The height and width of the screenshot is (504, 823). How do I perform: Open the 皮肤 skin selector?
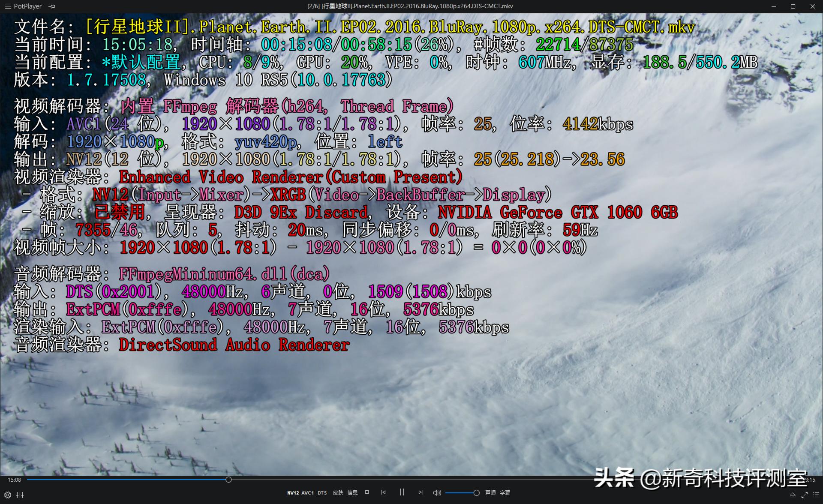click(x=338, y=493)
